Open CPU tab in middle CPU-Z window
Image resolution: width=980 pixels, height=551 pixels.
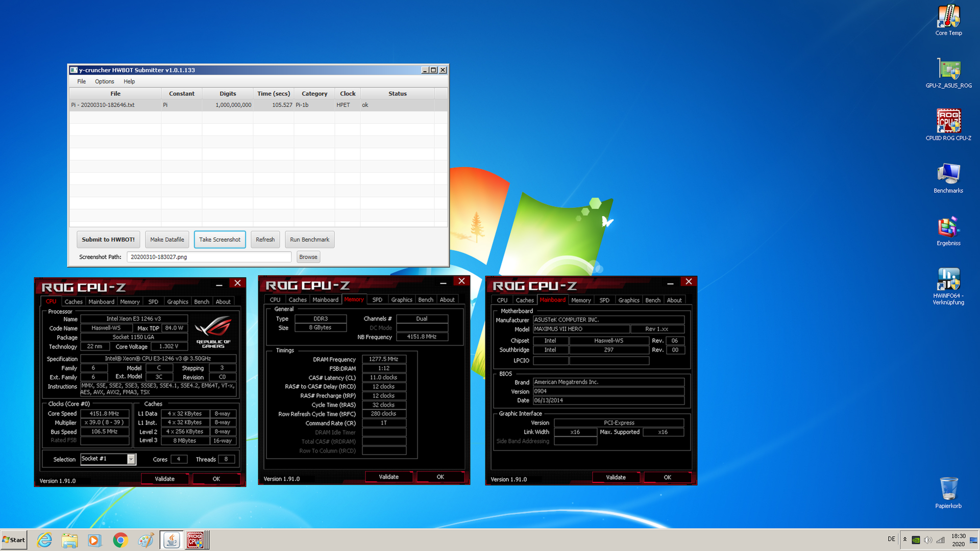(x=275, y=300)
